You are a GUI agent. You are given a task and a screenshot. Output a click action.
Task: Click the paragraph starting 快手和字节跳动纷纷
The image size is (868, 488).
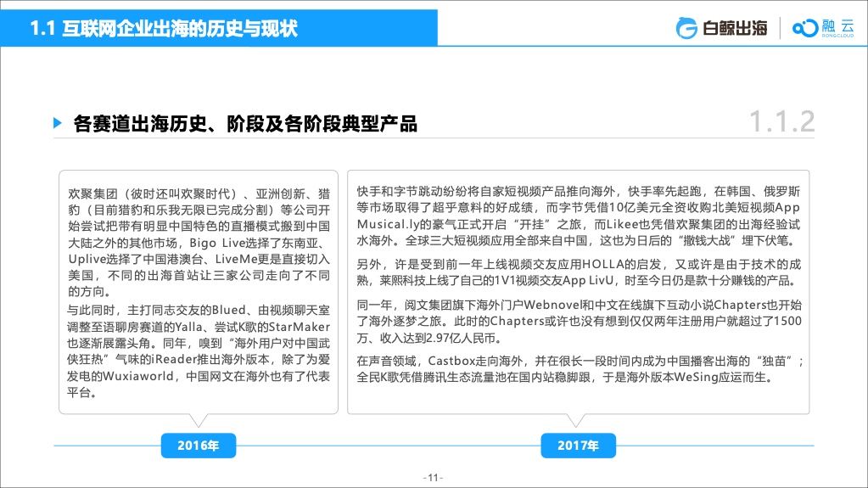(x=579, y=216)
